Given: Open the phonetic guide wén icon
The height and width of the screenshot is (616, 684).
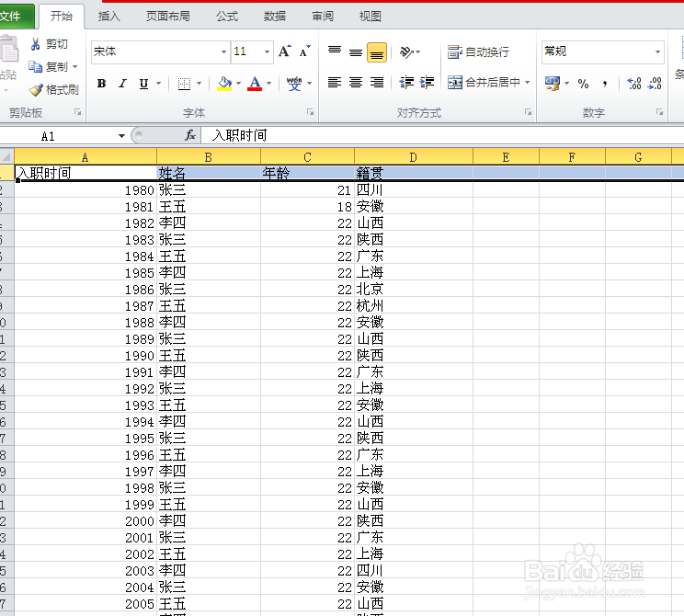Looking at the screenshot, I should pyautogui.click(x=294, y=84).
